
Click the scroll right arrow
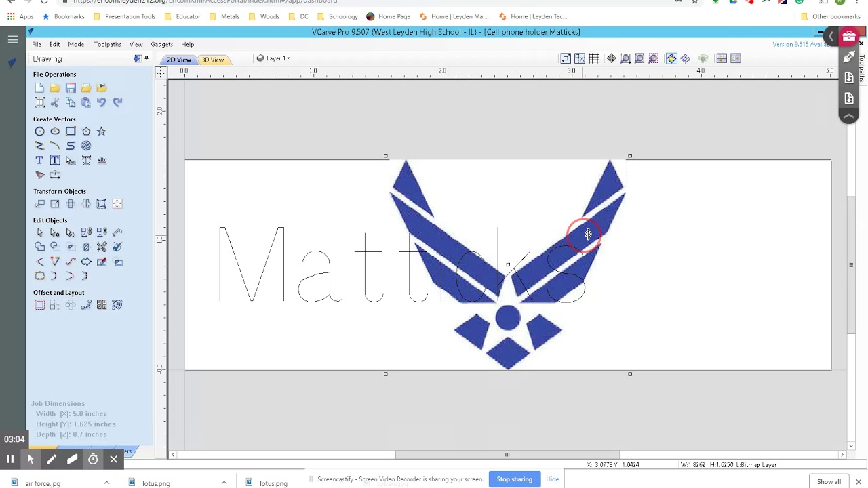(842, 455)
